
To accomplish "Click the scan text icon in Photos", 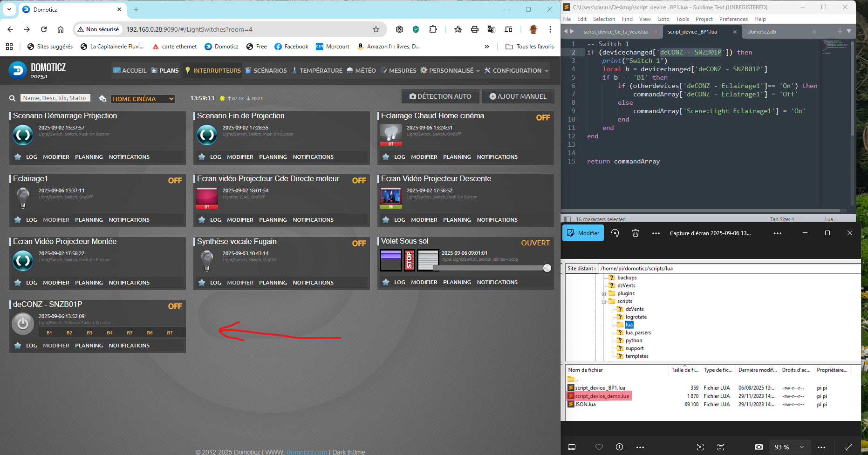I will (721, 447).
